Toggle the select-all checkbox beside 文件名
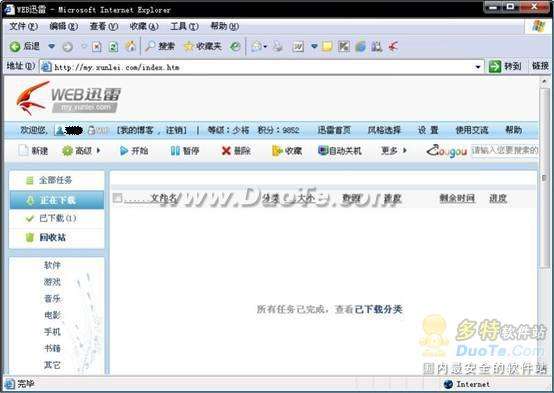The image size is (554, 393). point(117,198)
